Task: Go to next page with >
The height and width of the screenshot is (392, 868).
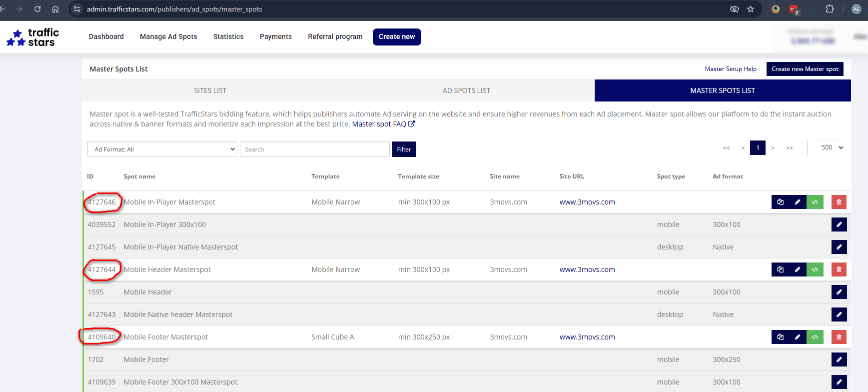Action: coord(773,148)
